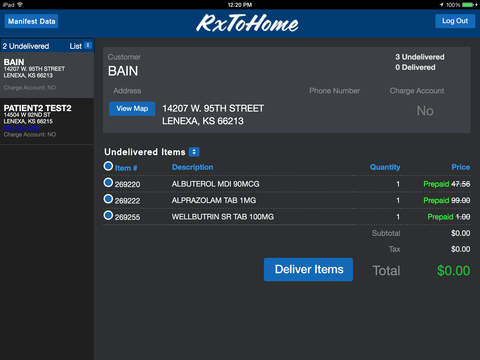Select the radio button for item 269220
Image resolution: width=480 pixels, height=360 pixels.
tap(108, 182)
